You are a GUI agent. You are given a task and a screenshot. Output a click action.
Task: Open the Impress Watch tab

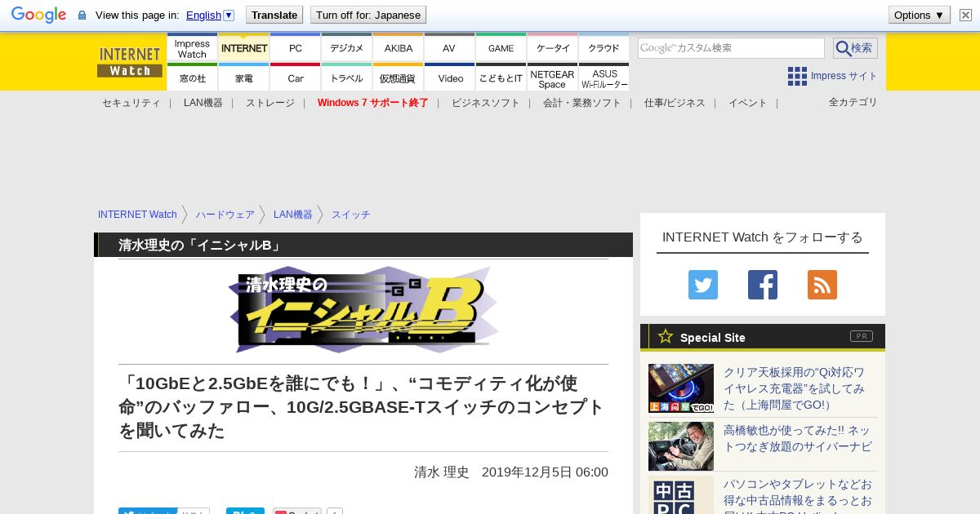[x=192, y=48]
